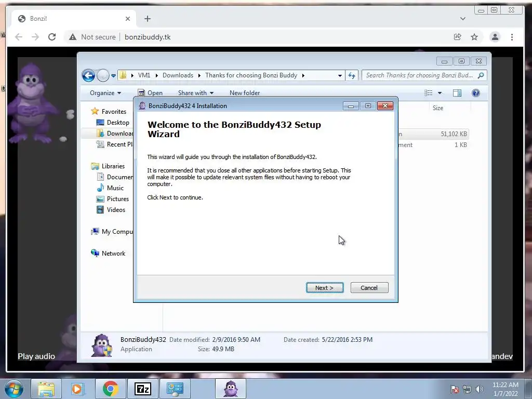This screenshot has height=399, width=532.
Task: Cancel the BonziBuddy432 installation
Action: 369,288
